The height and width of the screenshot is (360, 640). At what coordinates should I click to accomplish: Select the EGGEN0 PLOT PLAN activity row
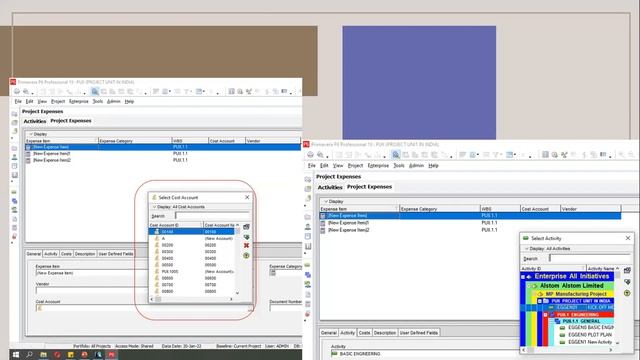(x=587, y=335)
